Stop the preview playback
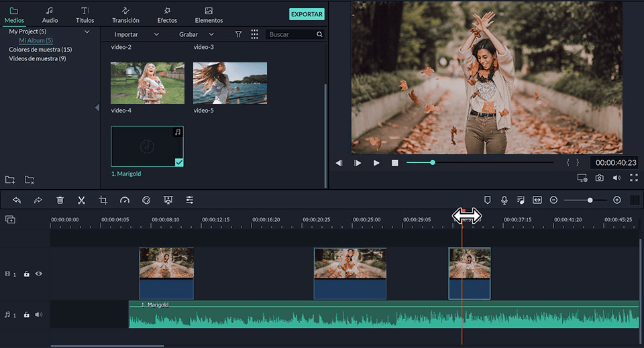Image resolution: width=644 pixels, height=348 pixels. point(394,163)
